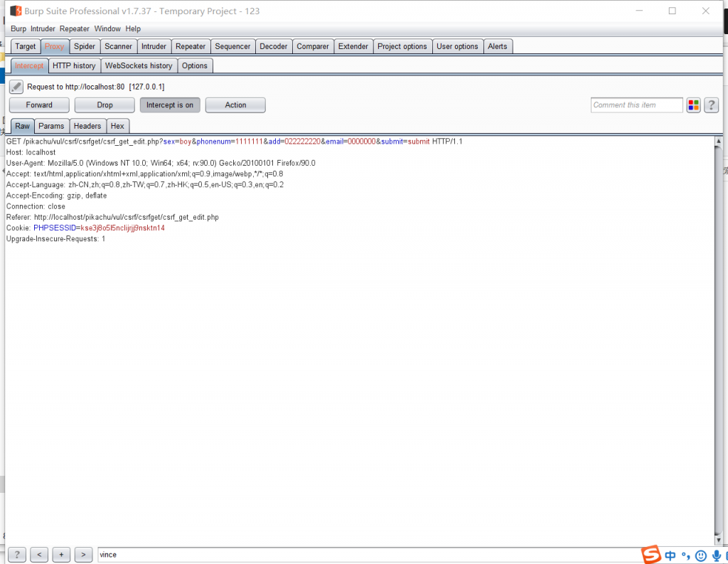Click the pencil edit target icon
The image size is (728, 564).
pos(16,87)
